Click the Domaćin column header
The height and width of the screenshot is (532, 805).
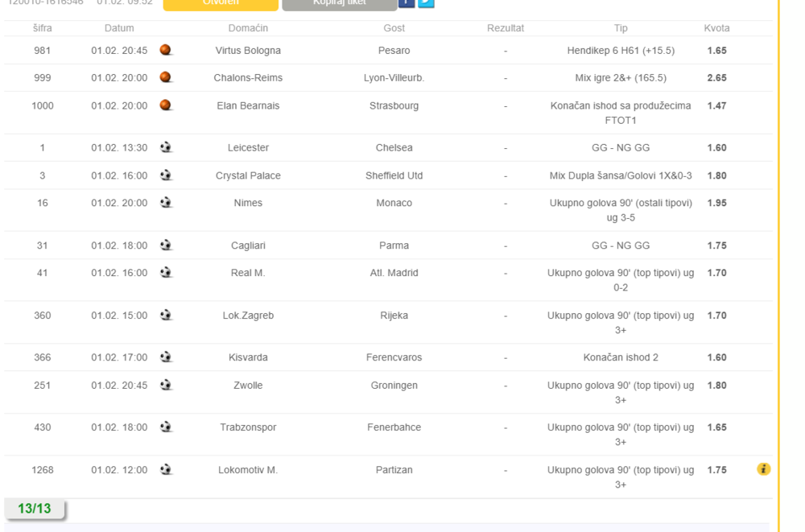click(248, 28)
